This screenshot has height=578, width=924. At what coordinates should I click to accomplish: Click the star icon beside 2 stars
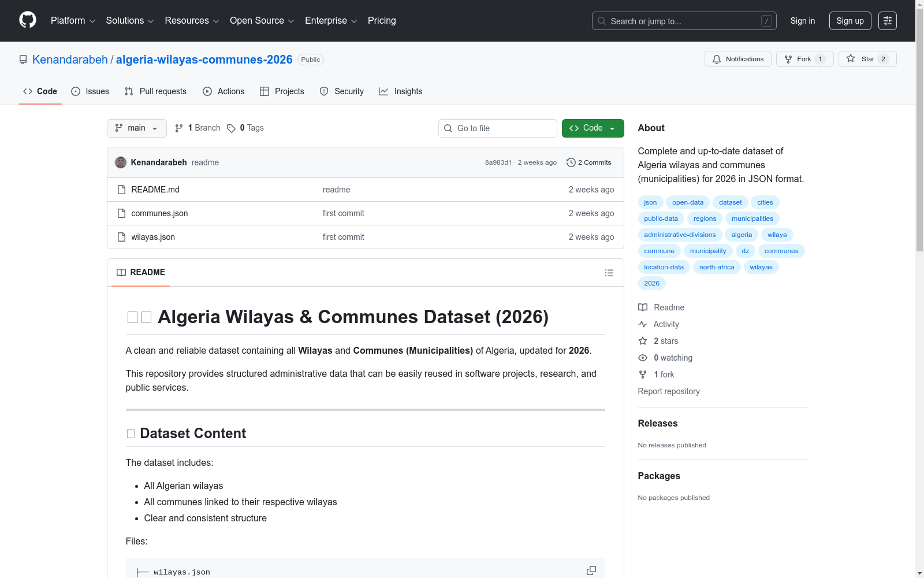click(x=643, y=341)
